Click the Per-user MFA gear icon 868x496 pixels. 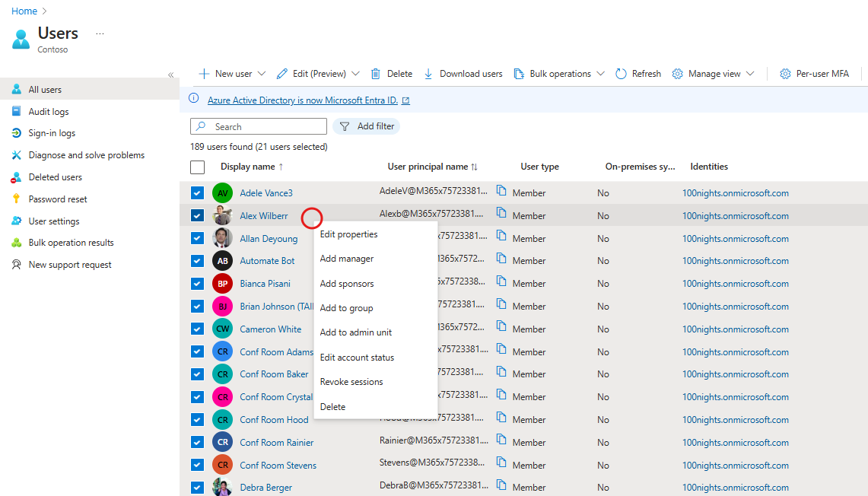[x=785, y=74]
